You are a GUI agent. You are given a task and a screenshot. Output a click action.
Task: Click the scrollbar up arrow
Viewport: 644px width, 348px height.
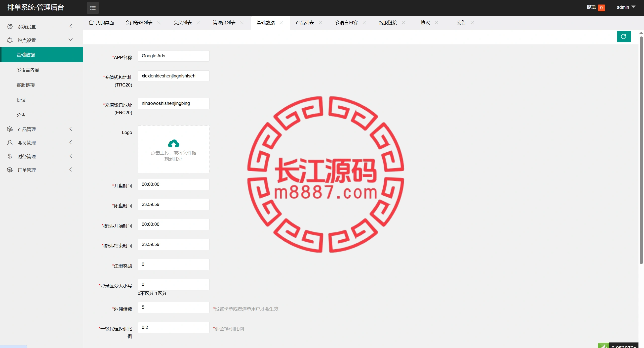point(641,33)
